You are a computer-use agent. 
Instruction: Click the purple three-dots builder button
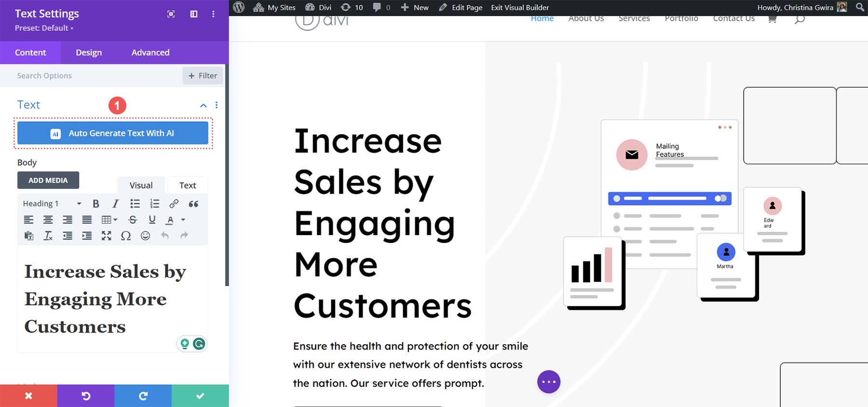click(x=549, y=382)
